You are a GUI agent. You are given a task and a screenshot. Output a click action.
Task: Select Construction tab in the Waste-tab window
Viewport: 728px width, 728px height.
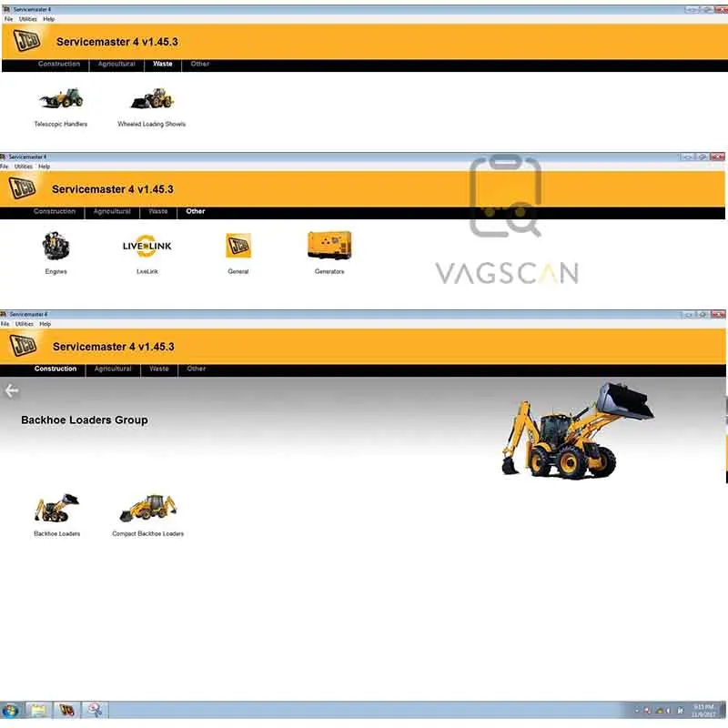59,64
